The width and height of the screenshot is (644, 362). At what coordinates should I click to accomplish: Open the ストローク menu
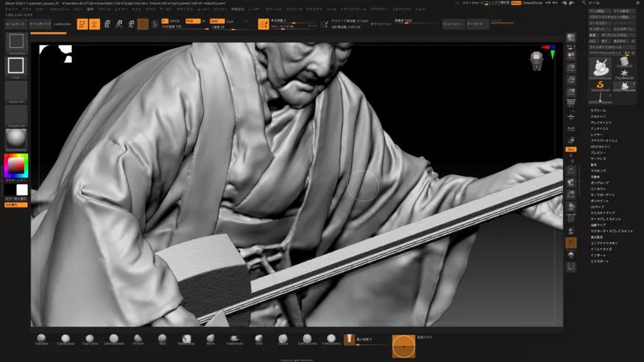tap(294, 9)
